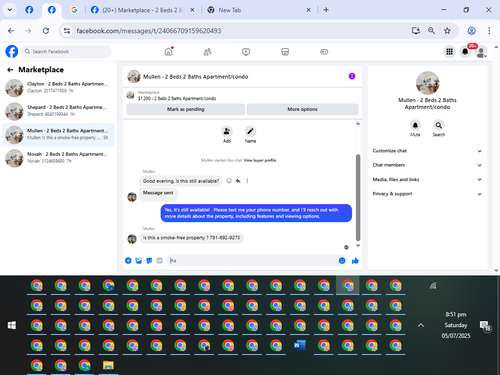Expand the Chat members section

click(427, 165)
